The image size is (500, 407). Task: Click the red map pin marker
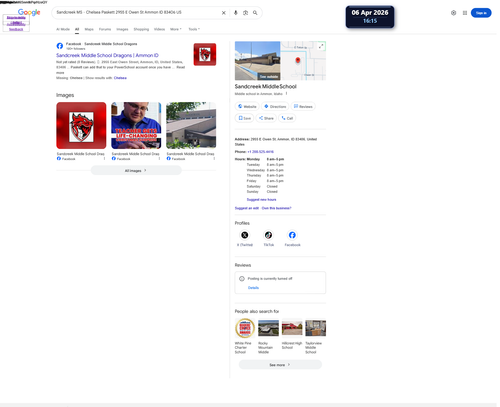tap(298, 60)
